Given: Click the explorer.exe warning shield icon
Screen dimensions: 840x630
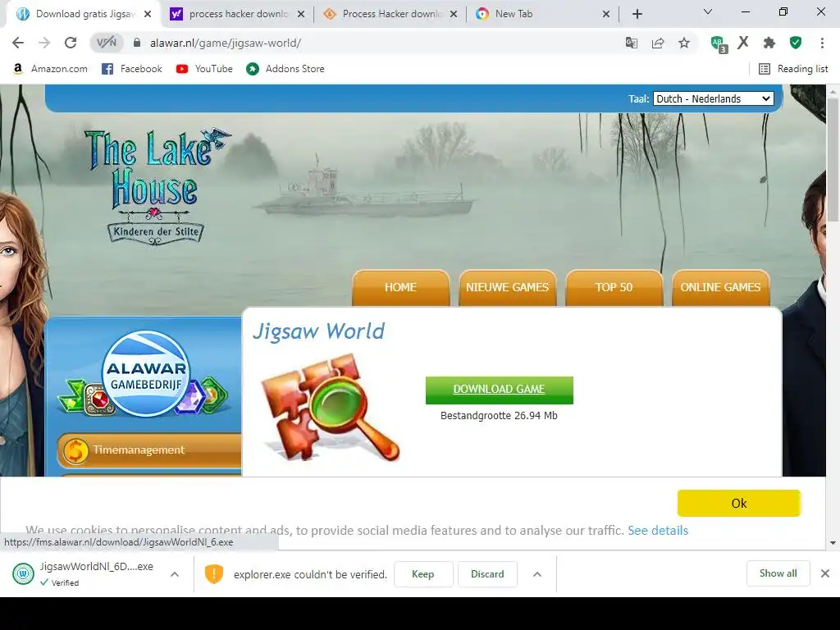Looking at the screenshot, I should click(214, 573).
